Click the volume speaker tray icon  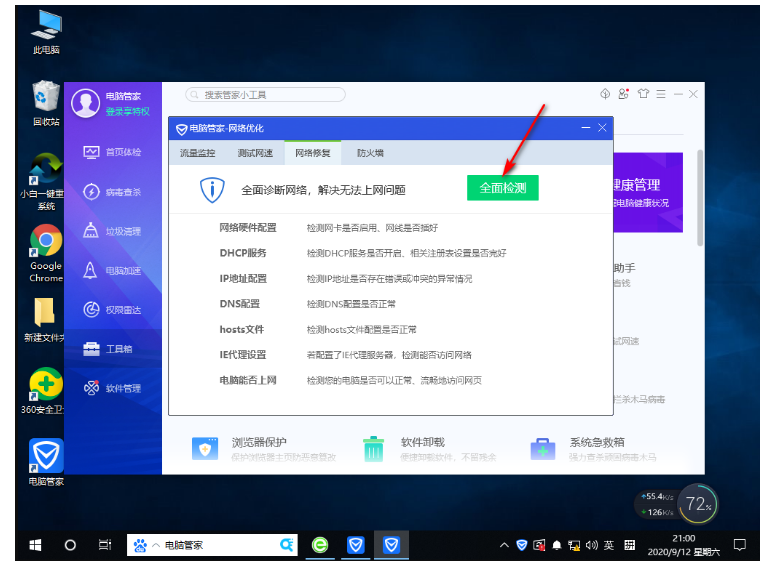coord(591,545)
